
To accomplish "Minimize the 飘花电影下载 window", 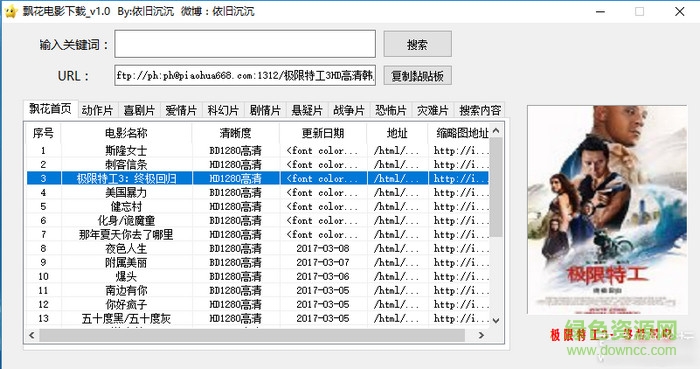I will click(600, 12).
